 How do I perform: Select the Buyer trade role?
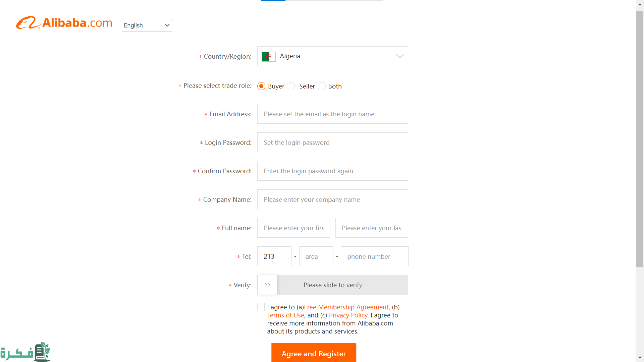261,86
